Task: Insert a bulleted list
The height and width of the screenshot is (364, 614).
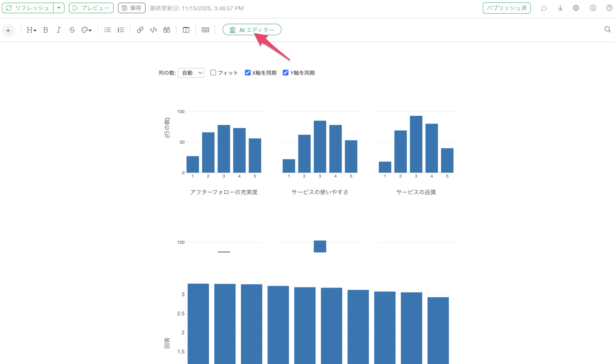Action: [107, 30]
